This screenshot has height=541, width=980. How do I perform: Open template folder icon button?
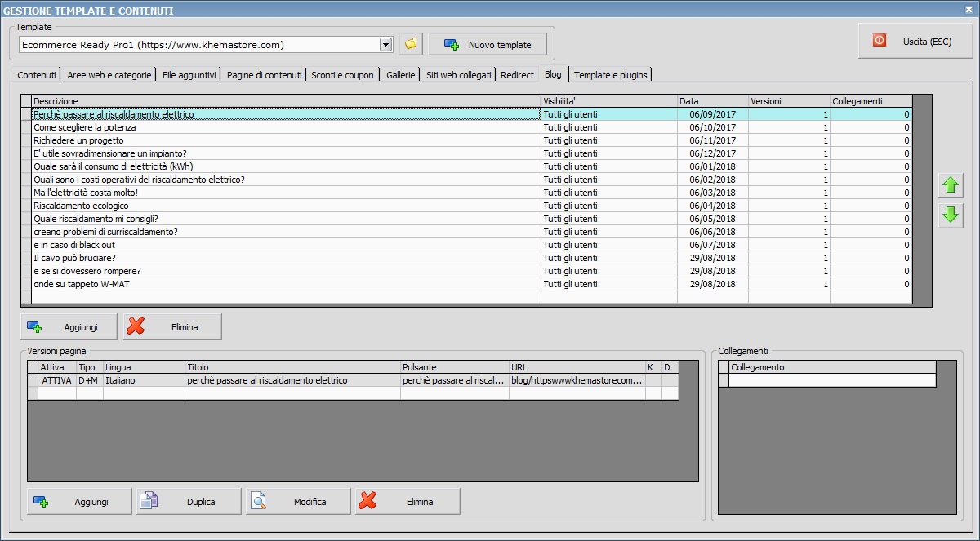411,44
